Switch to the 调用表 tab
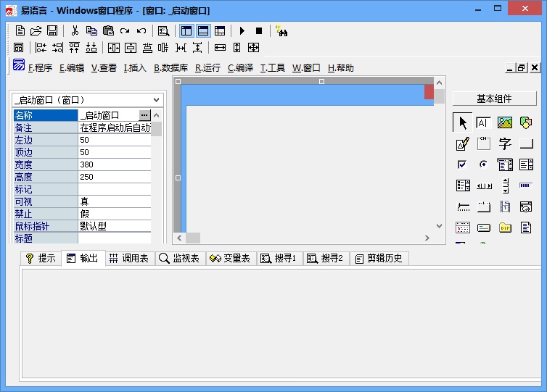547x392 pixels. pyautogui.click(x=129, y=258)
